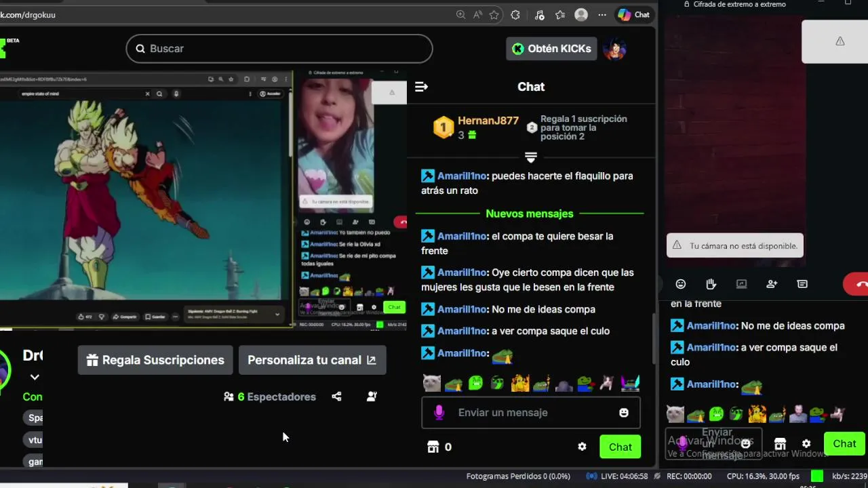Open the browser profile icon
The height and width of the screenshot is (488, 868).
click(x=581, y=14)
